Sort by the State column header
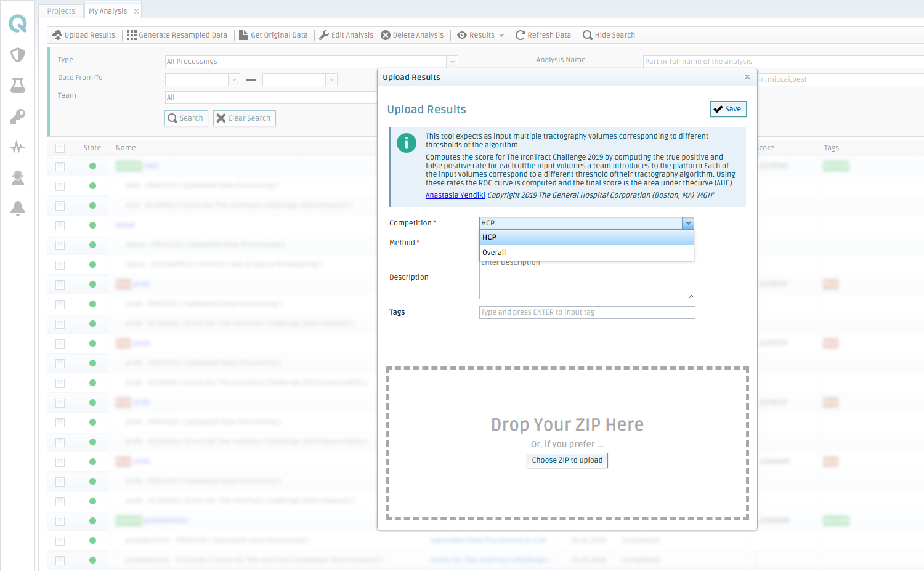 click(x=92, y=148)
